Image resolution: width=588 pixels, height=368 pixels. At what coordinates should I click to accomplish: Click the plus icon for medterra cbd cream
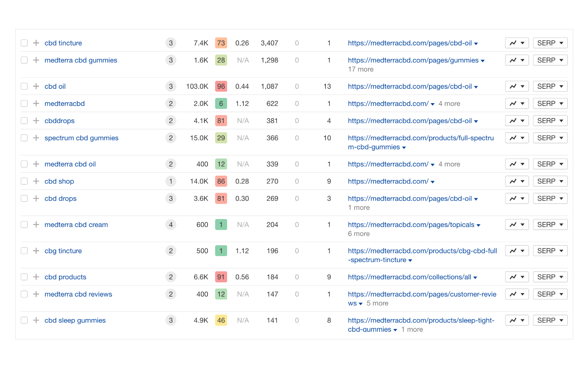(x=36, y=225)
